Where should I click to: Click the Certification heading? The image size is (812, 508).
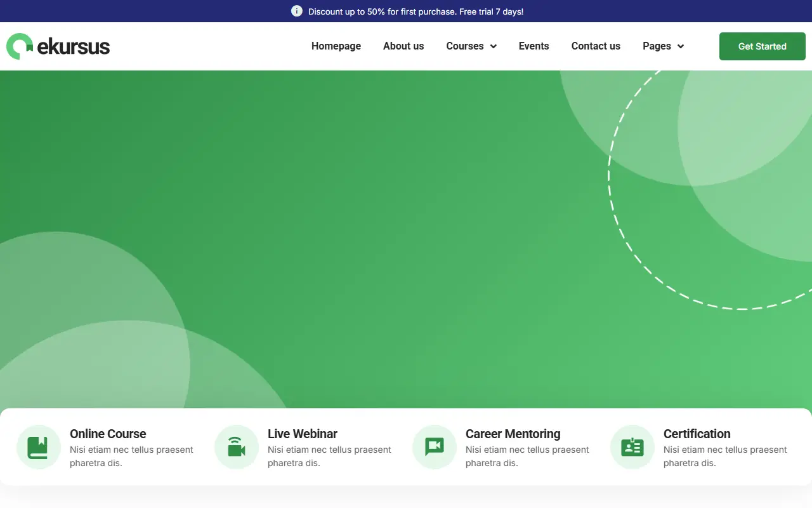point(697,434)
